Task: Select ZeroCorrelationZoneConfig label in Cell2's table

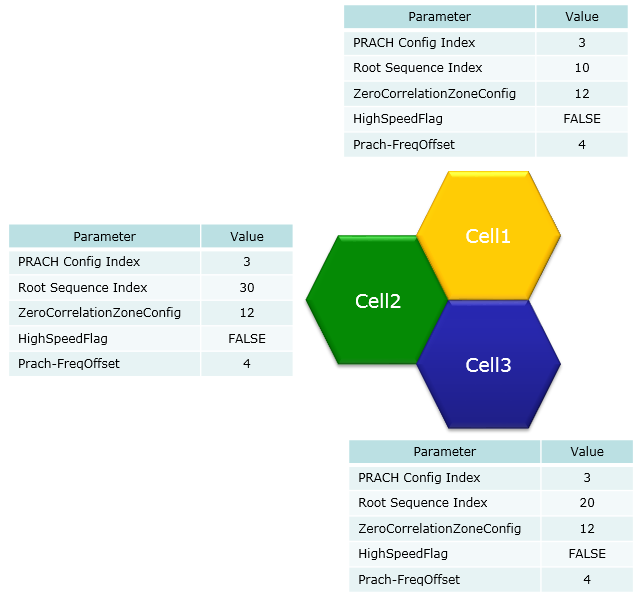Action: (x=99, y=313)
